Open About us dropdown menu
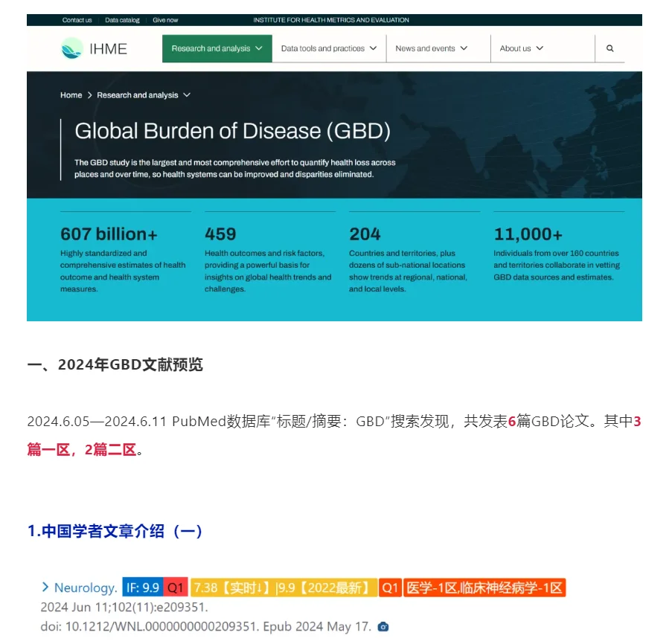Image resolution: width=669 pixels, height=644 pixels. click(x=522, y=48)
